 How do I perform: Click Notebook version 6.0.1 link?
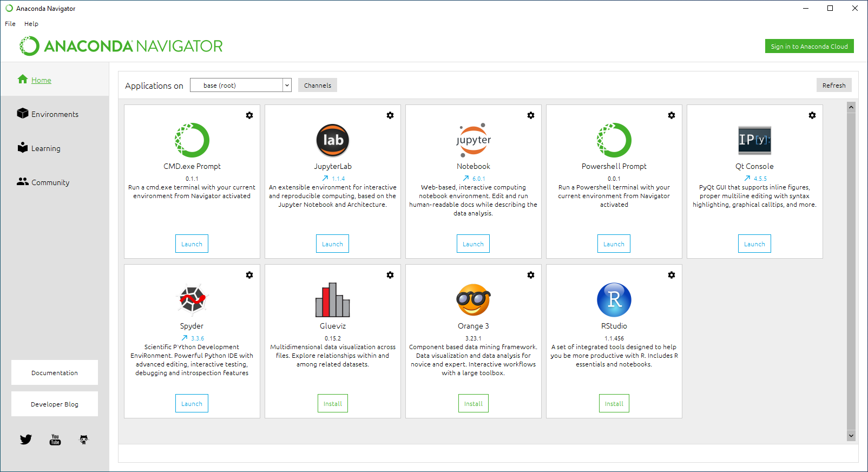point(479,179)
